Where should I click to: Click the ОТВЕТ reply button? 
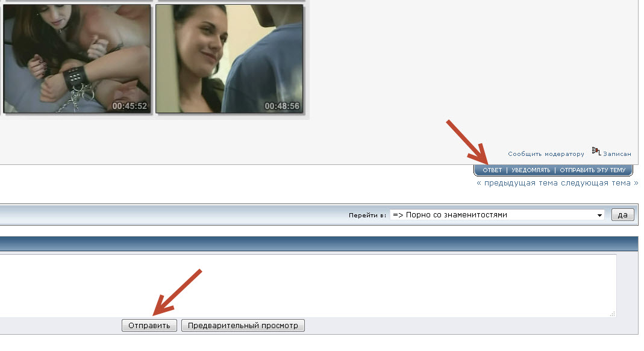(492, 170)
